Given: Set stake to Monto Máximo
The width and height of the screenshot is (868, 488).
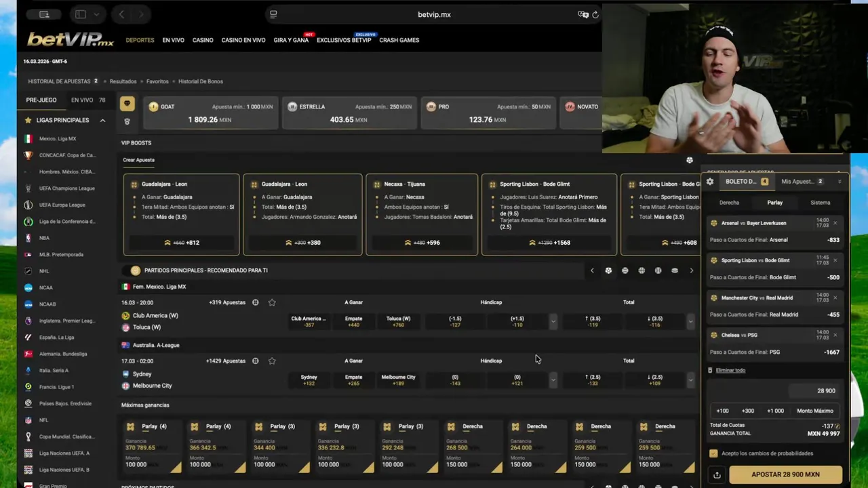Looking at the screenshot, I should [x=815, y=411].
